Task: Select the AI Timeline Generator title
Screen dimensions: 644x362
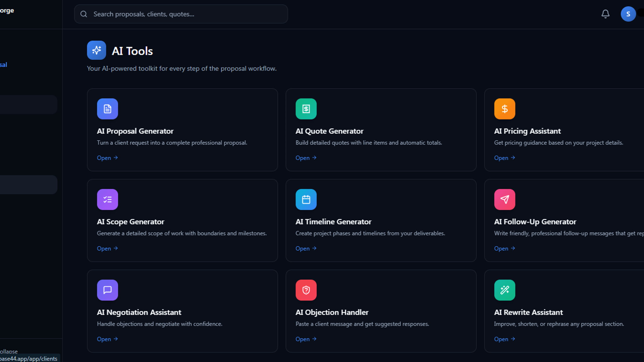Action: coord(333,221)
